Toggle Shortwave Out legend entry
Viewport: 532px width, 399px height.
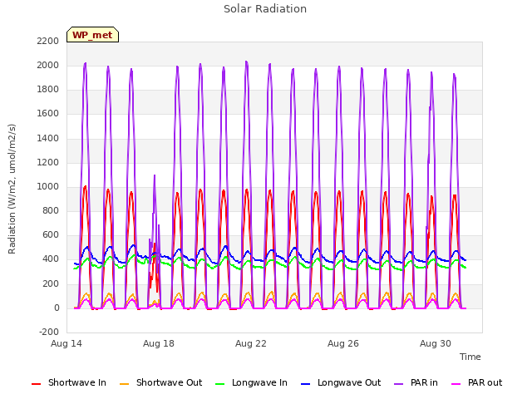(x=160, y=382)
